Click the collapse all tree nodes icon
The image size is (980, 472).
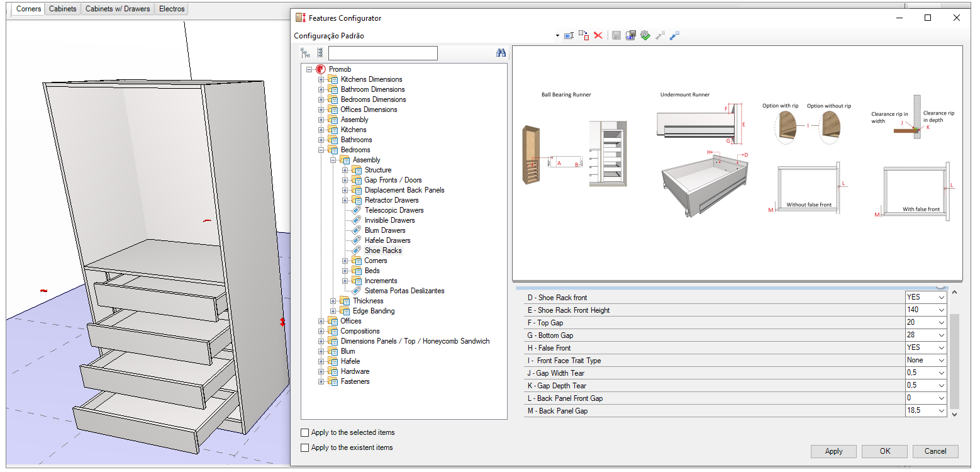coord(320,53)
